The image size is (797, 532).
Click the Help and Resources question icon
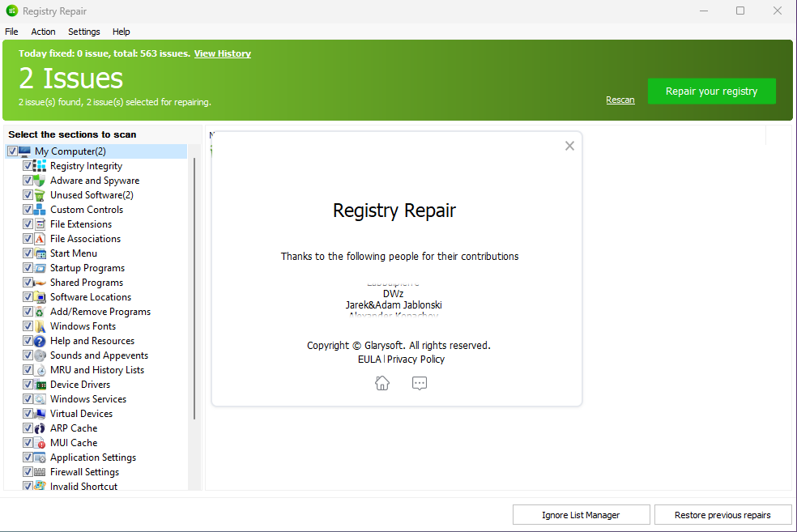(x=40, y=341)
